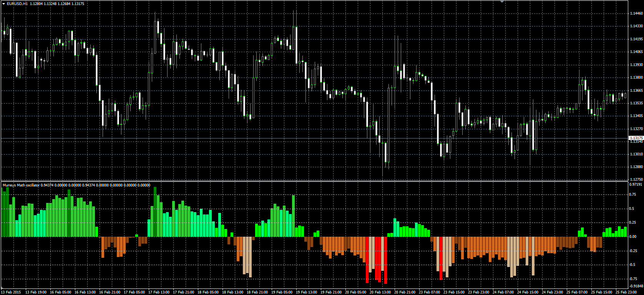
Task: Click the 1.13405 price scale label
Action: coord(636,116)
